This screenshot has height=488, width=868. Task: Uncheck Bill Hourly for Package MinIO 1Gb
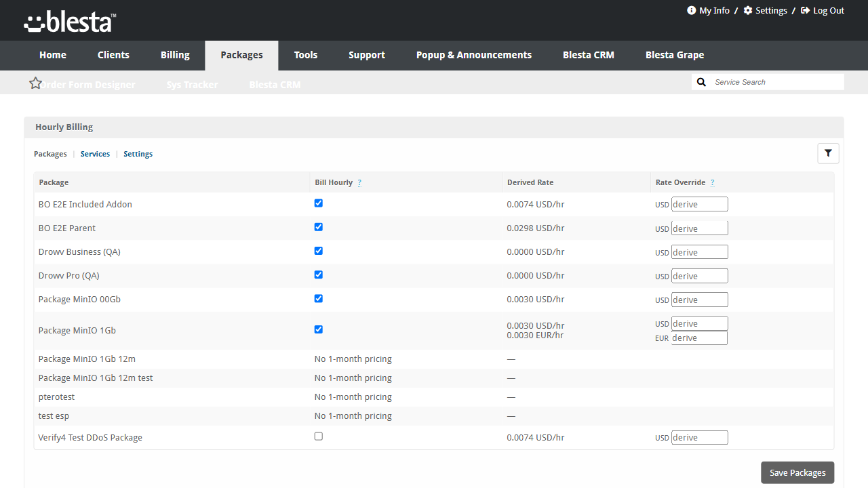coord(319,329)
